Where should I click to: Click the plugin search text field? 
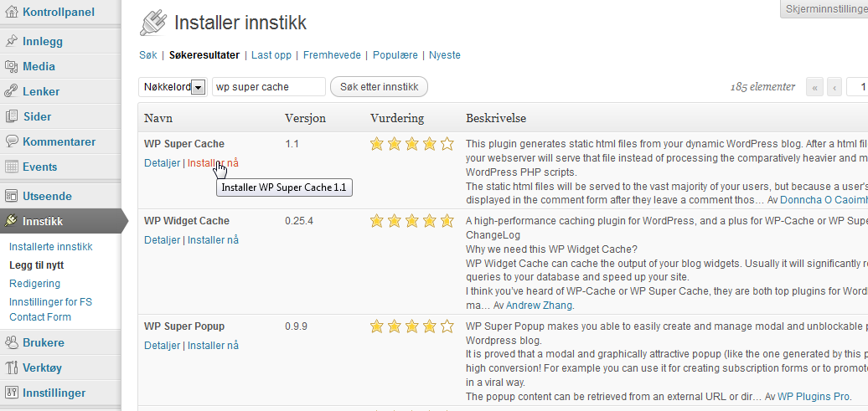(x=268, y=87)
